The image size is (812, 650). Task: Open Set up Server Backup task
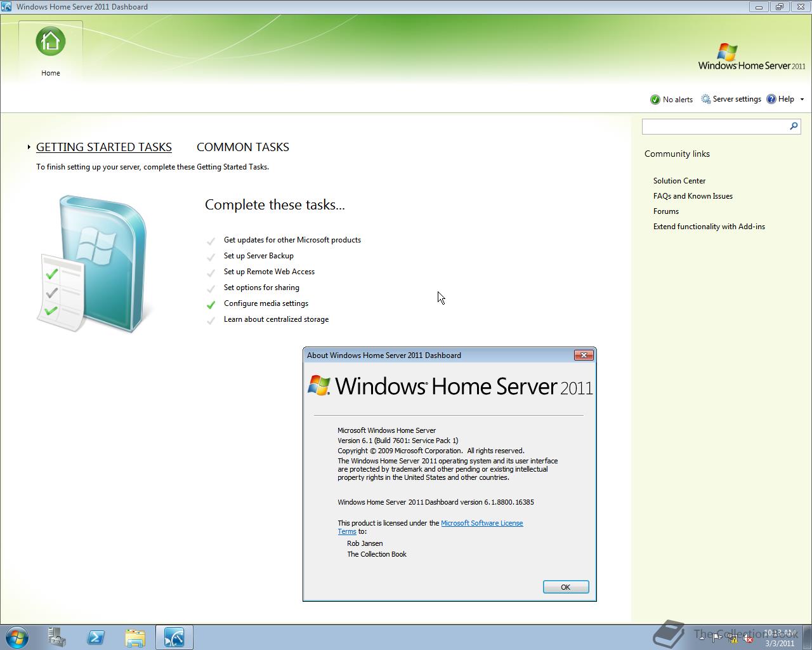point(259,256)
